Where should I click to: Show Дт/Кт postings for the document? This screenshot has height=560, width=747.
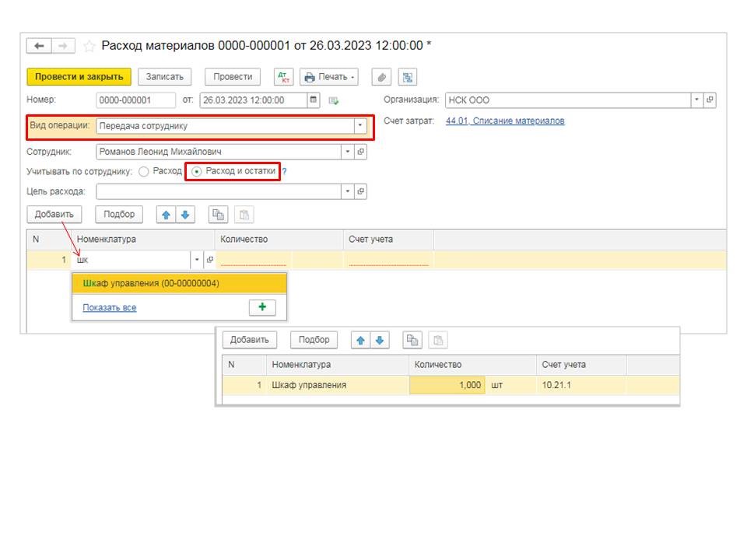(283, 77)
